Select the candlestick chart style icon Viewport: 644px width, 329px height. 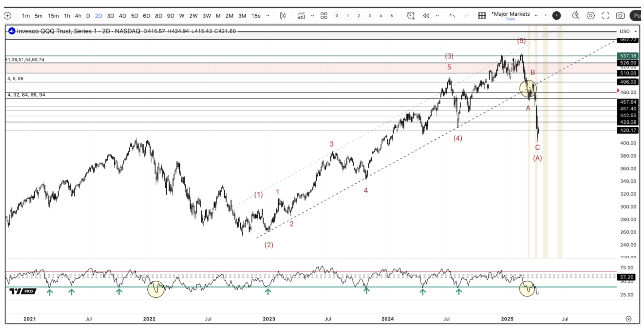tap(283, 16)
